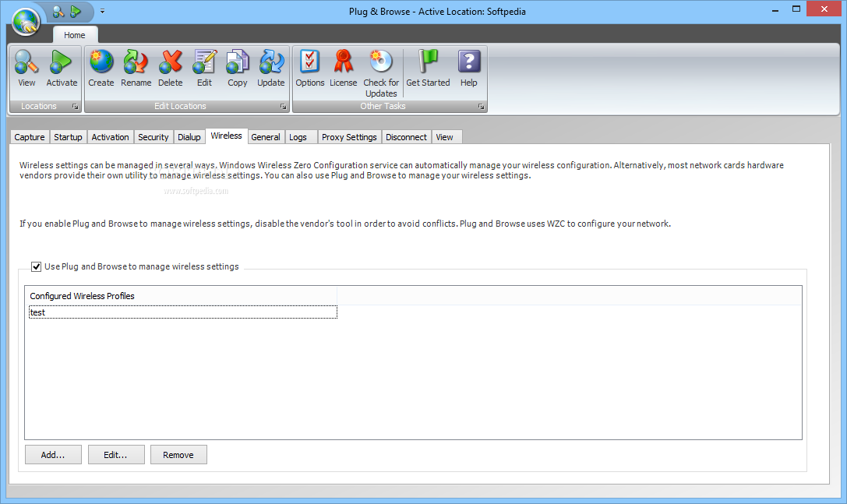Open the Get Started guide
Viewport: 847px width, 504px height.
click(x=428, y=69)
